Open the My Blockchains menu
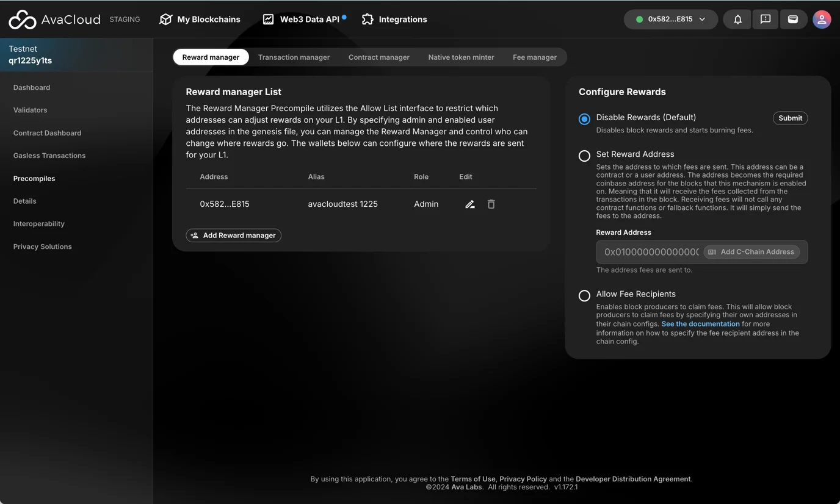The height and width of the screenshot is (504, 840). (200, 20)
